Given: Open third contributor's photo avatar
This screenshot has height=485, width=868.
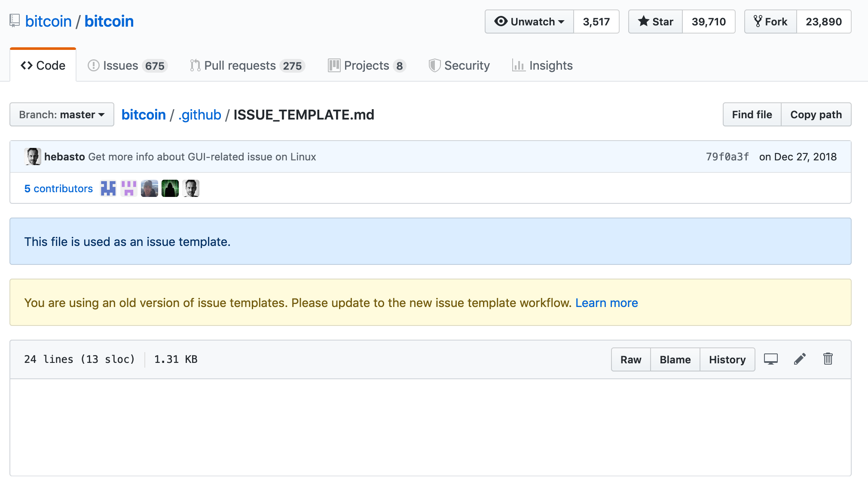Looking at the screenshot, I should (150, 188).
